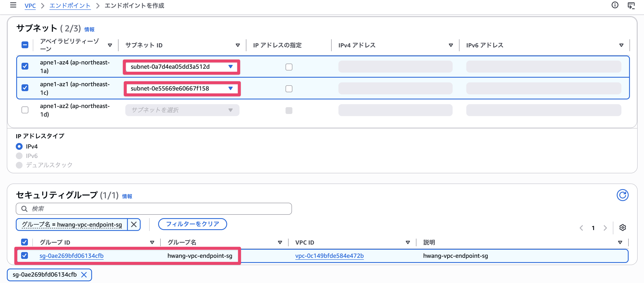
Task: Click page number 1 in pagination
Action: point(593,228)
